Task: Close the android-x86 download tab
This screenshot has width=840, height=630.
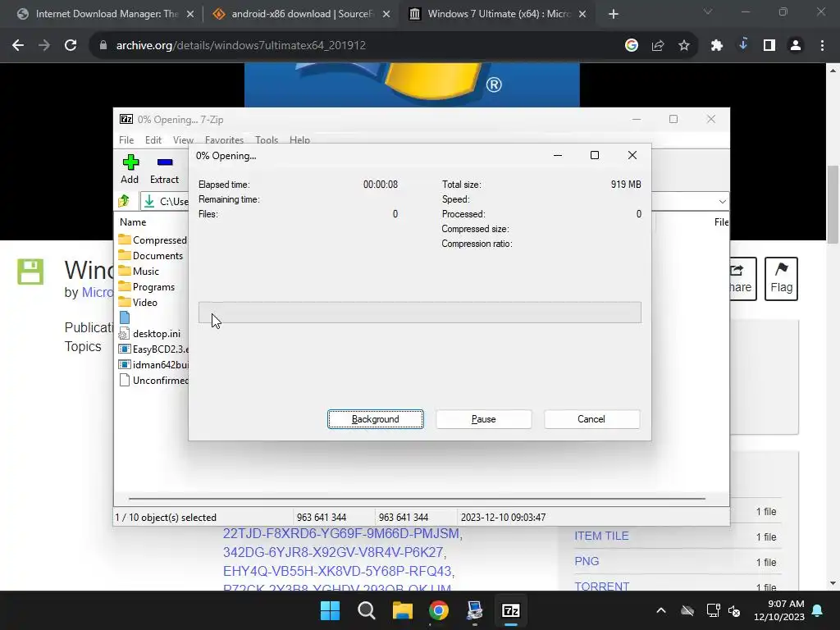Action: tap(386, 15)
